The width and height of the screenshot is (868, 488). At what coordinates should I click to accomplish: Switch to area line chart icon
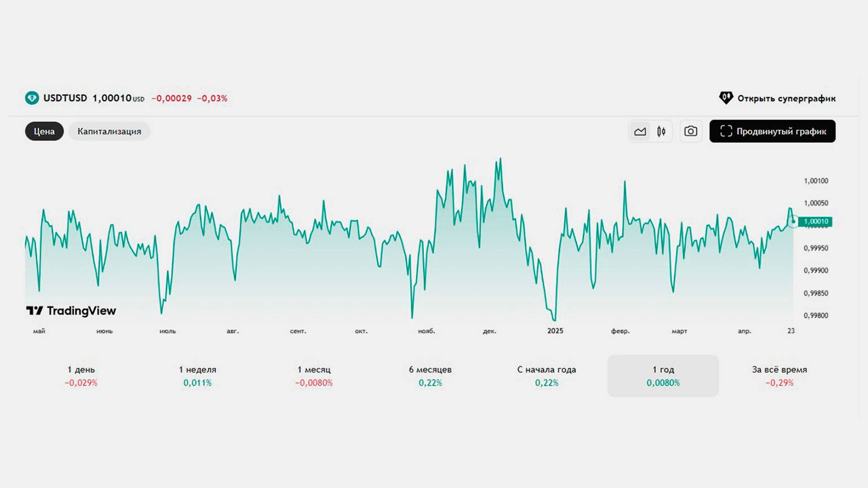pos(640,131)
